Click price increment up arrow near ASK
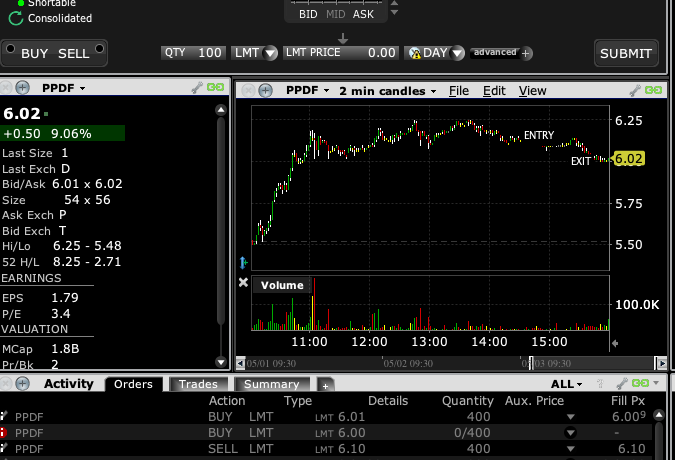The image size is (675, 460). click(394, 3)
